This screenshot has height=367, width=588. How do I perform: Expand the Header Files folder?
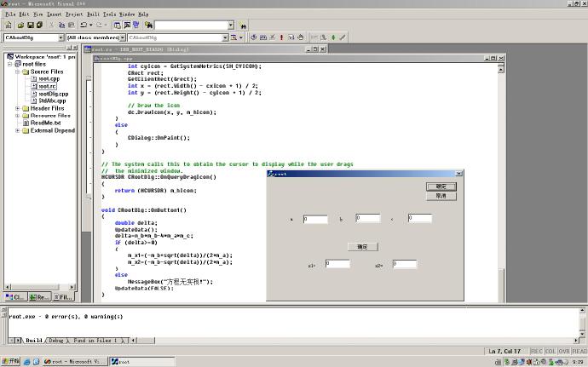[x=17, y=108]
